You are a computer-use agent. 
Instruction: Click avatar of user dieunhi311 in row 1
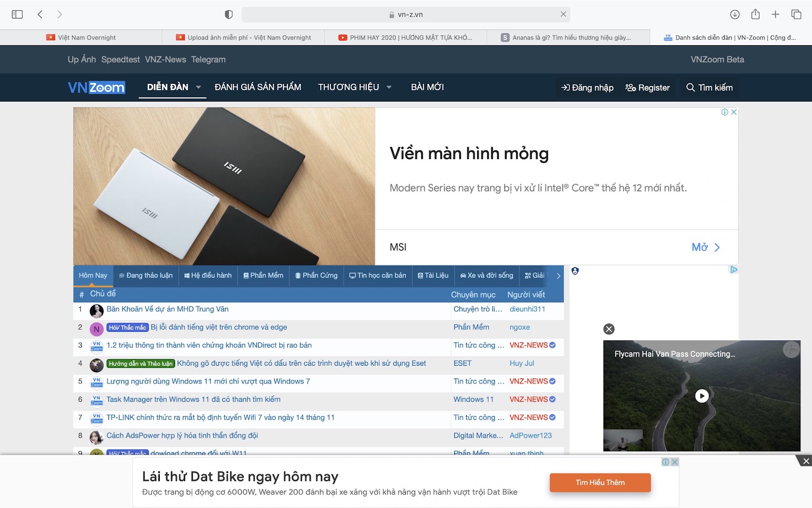pos(96,311)
